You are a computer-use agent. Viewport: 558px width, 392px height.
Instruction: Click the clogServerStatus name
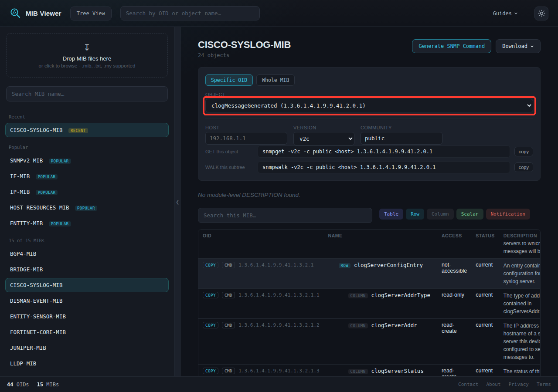click(x=397, y=371)
